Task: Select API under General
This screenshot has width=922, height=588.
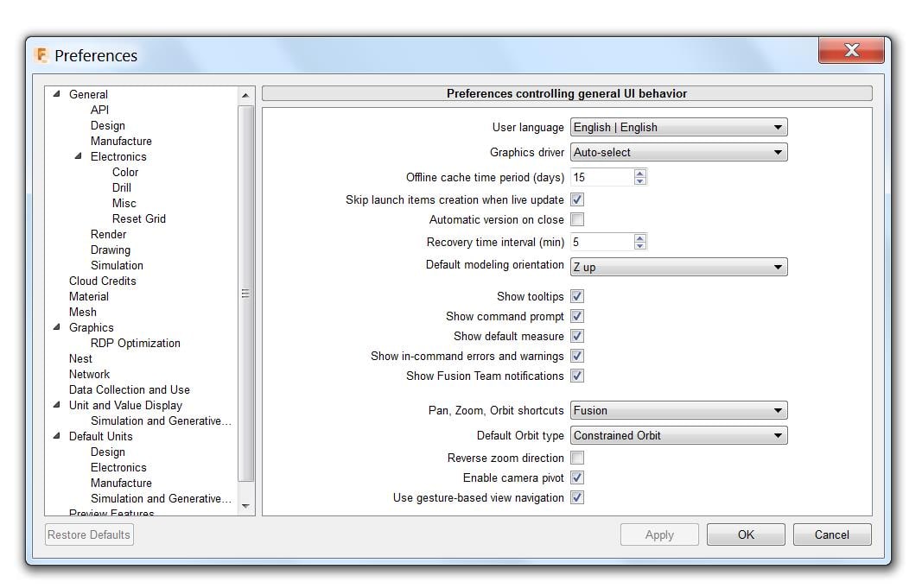Action: [99, 110]
